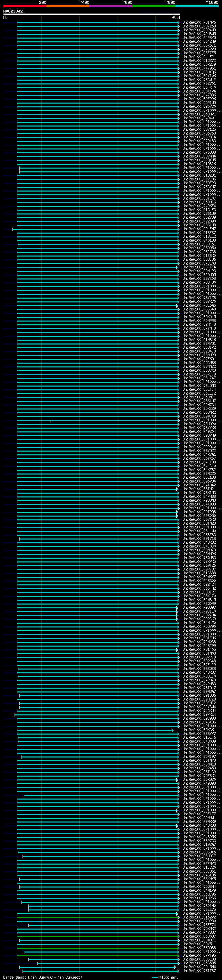This screenshot has width=222, height=980.
Task: Select the UniRef100_B9PXE4 hit label
Action: tap(199, 714)
